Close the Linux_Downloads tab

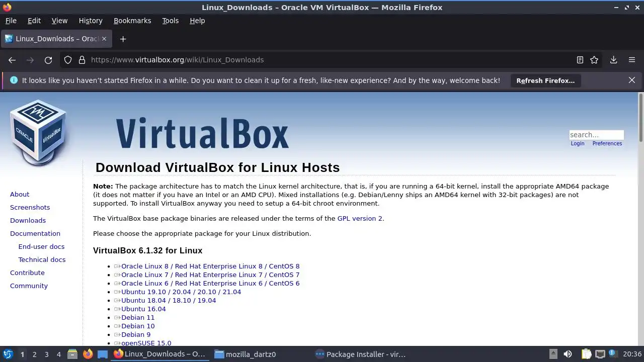pos(104,39)
